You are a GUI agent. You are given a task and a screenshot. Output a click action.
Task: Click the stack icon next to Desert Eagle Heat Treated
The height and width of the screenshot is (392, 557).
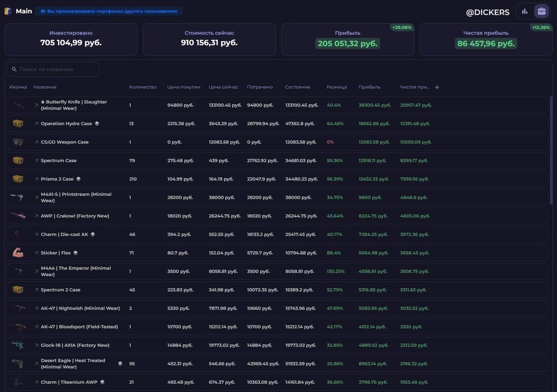(120, 364)
